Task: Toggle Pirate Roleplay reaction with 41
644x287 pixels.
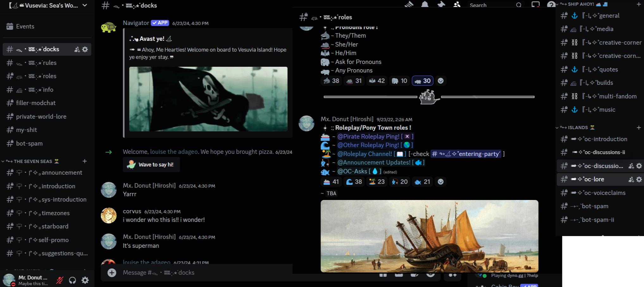Action: coord(331,182)
